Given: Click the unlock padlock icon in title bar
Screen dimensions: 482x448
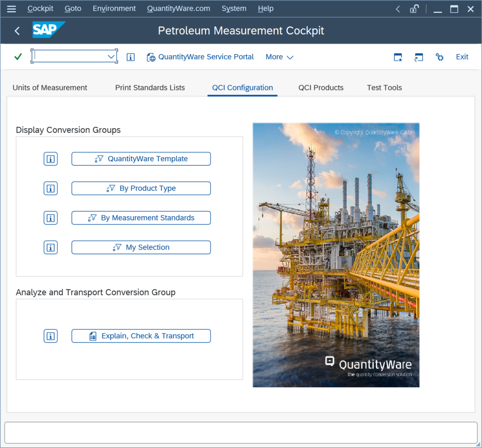Looking at the screenshot, I should (414, 9).
